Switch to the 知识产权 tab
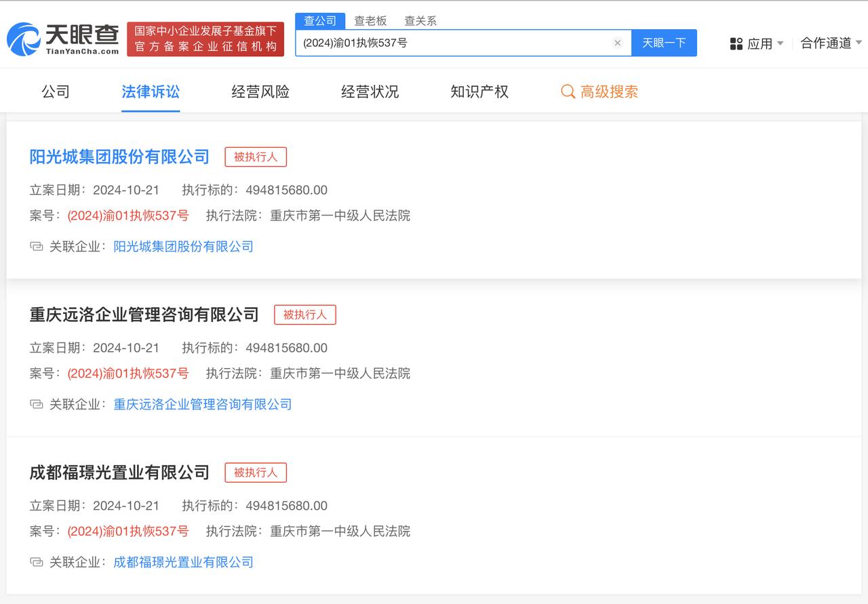 click(479, 92)
